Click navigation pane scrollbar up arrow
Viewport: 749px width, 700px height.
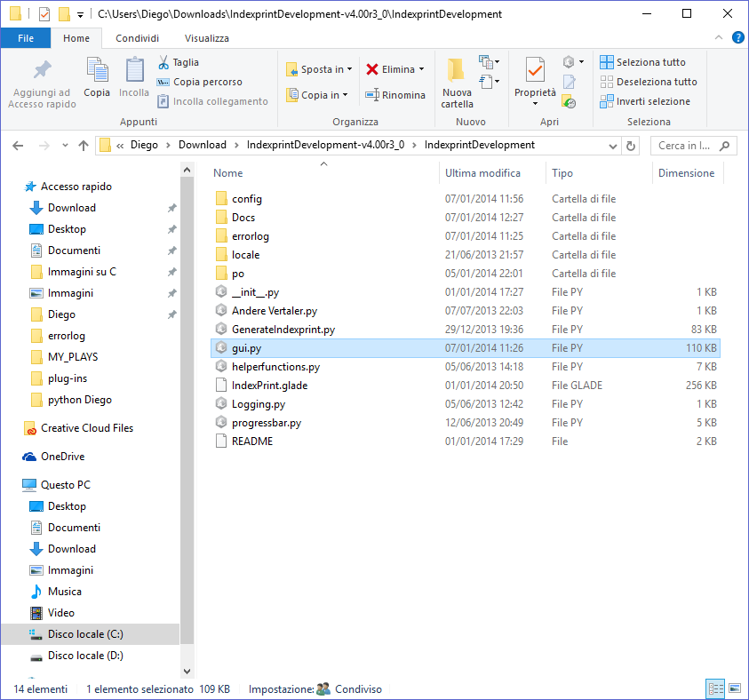(x=187, y=170)
